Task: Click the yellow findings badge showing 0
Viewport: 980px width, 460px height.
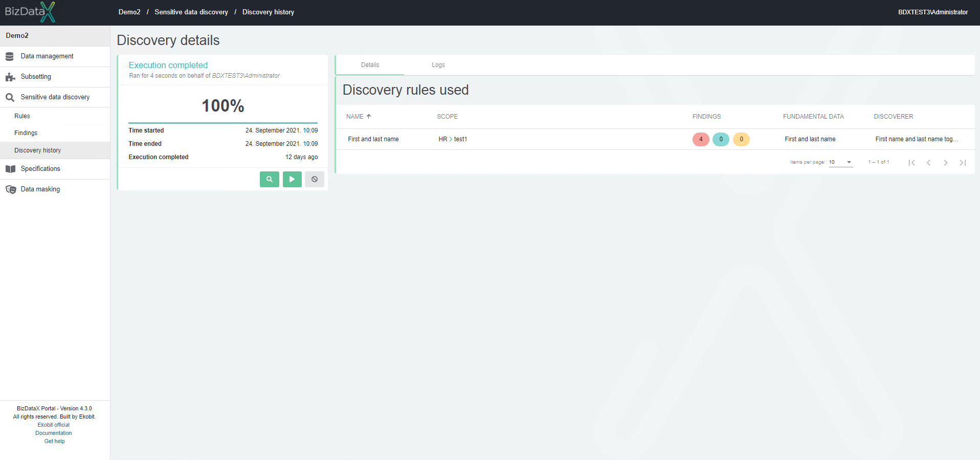Action: pyautogui.click(x=741, y=139)
